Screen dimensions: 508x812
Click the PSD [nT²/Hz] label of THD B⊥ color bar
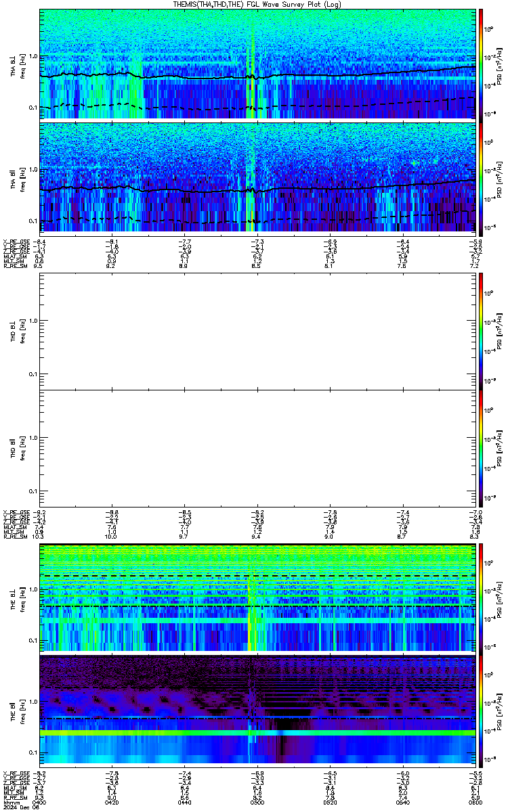point(499,331)
